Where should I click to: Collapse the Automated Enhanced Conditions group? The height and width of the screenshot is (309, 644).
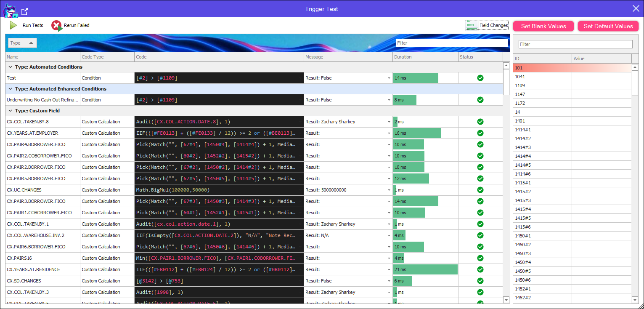(10, 89)
